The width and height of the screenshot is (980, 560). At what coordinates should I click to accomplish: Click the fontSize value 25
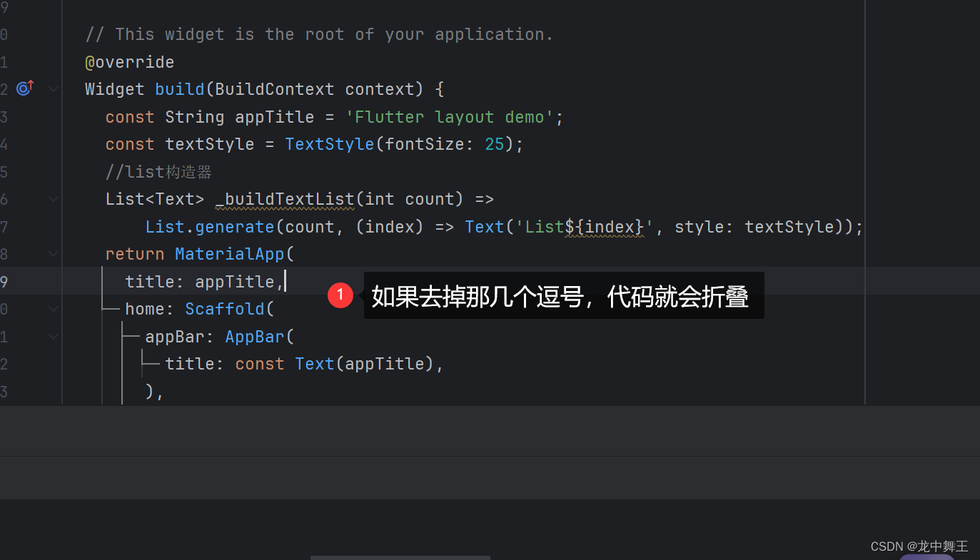[495, 144]
